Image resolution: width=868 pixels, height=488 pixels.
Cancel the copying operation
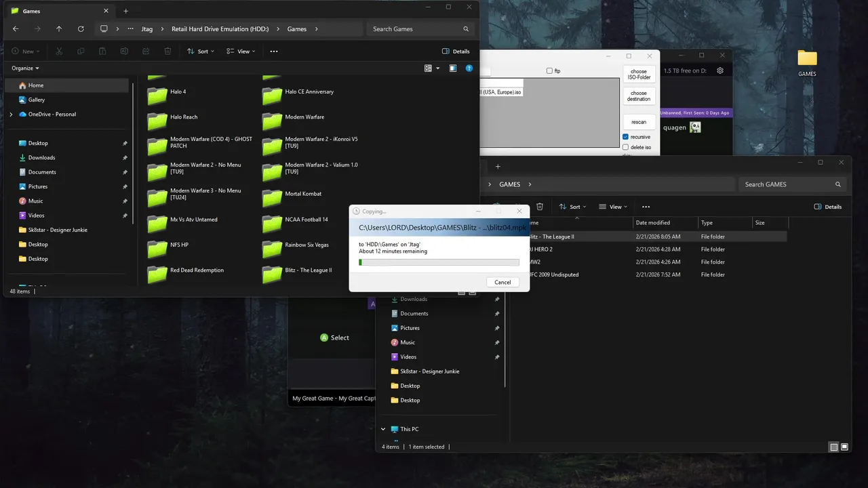(x=502, y=283)
